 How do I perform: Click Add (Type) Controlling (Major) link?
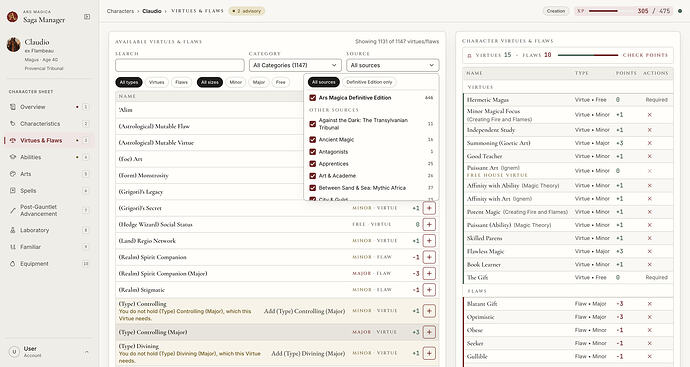(x=304, y=311)
